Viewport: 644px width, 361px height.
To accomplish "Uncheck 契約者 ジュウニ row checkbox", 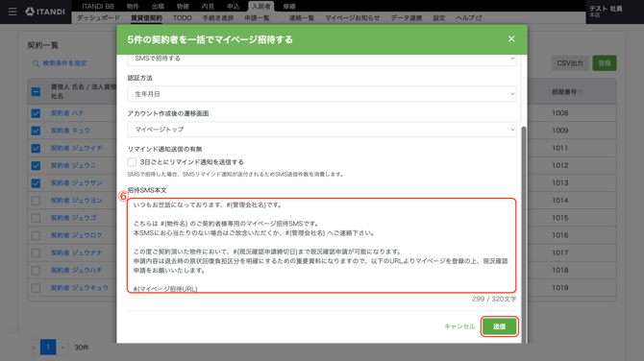I will pyautogui.click(x=36, y=165).
